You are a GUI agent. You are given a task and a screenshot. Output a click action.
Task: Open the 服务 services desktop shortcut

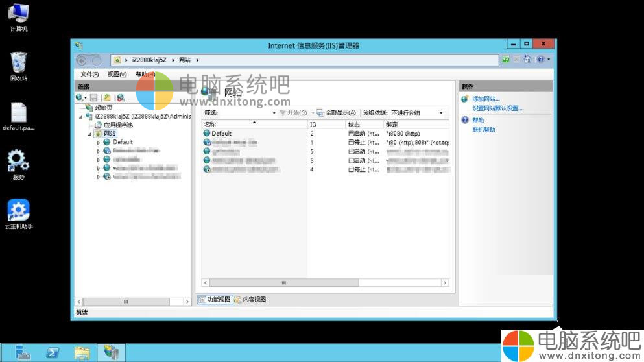pyautogui.click(x=18, y=165)
